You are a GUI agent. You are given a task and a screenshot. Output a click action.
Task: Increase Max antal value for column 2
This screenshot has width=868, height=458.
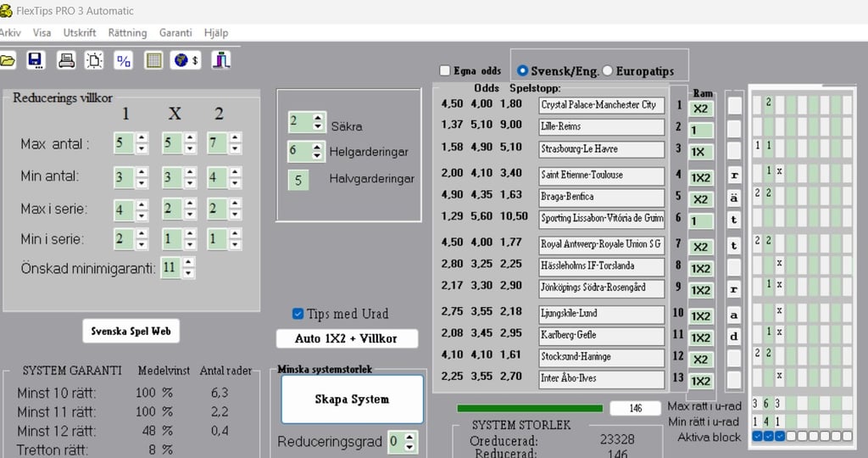pyautogui.click(x=236, y=138)
